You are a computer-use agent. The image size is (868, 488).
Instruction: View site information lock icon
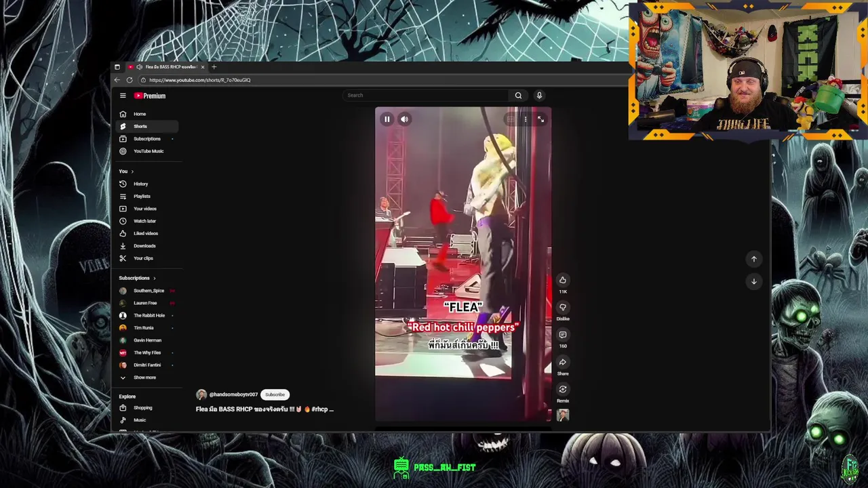click(143, 80)
